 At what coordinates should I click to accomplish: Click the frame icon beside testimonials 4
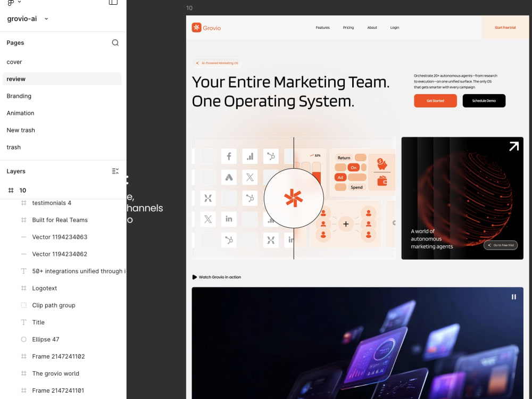tap(24, 203)
